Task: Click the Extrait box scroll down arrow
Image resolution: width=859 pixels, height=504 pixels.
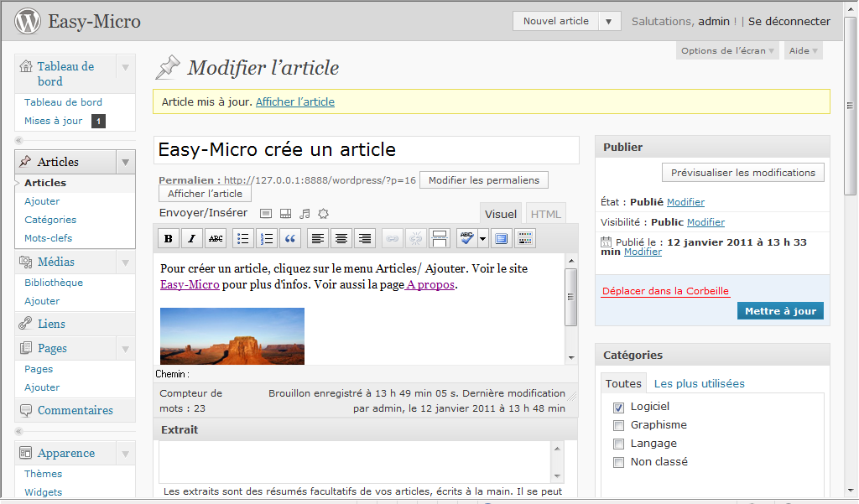Action: click(557, 476)
